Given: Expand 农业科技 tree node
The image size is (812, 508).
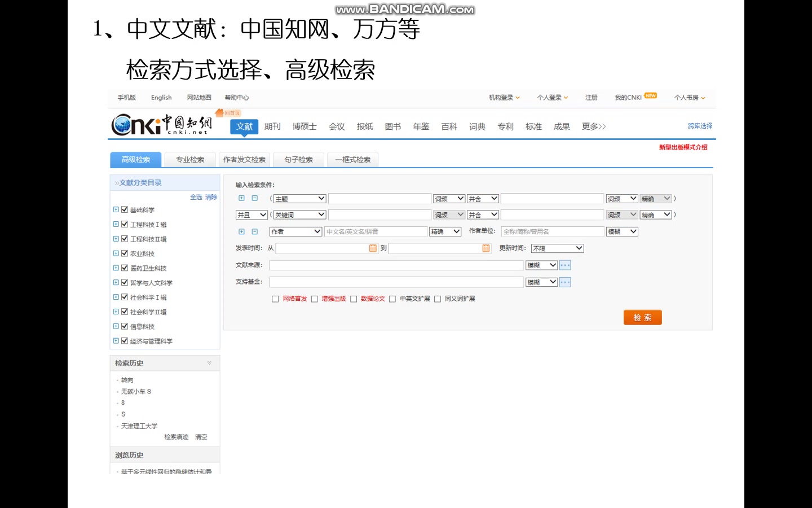Looking at the screenshot, I should 116,253.
